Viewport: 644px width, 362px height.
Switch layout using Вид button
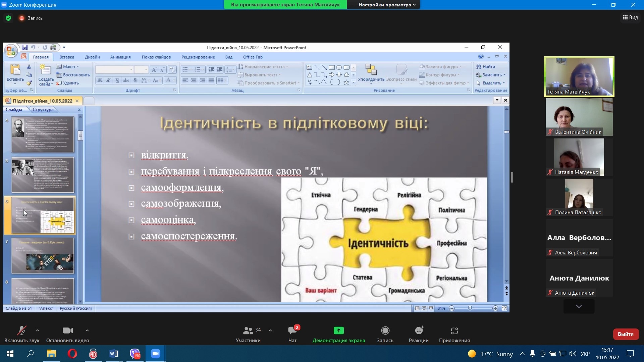click(630, 17)
